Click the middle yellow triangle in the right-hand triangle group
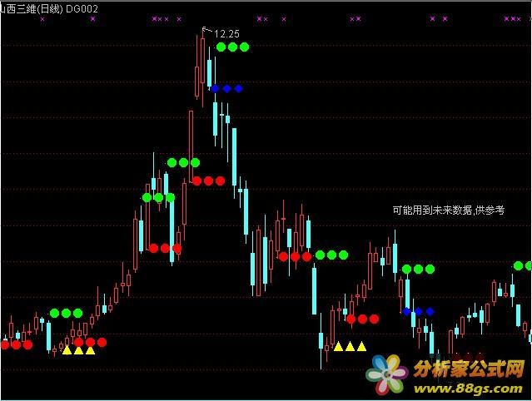The width and height of the screenshot is (532, 401). 350,346
